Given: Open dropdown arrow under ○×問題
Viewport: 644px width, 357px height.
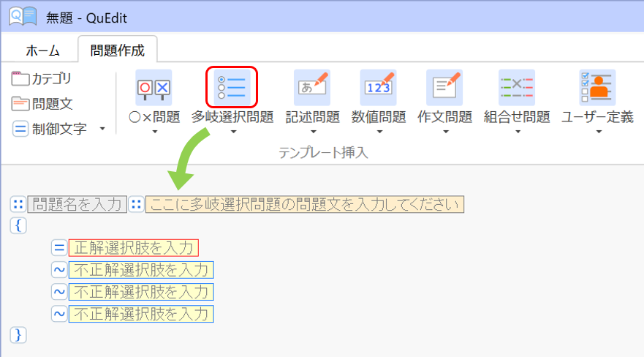Looking at the screenshot, I should pos(154,132).
